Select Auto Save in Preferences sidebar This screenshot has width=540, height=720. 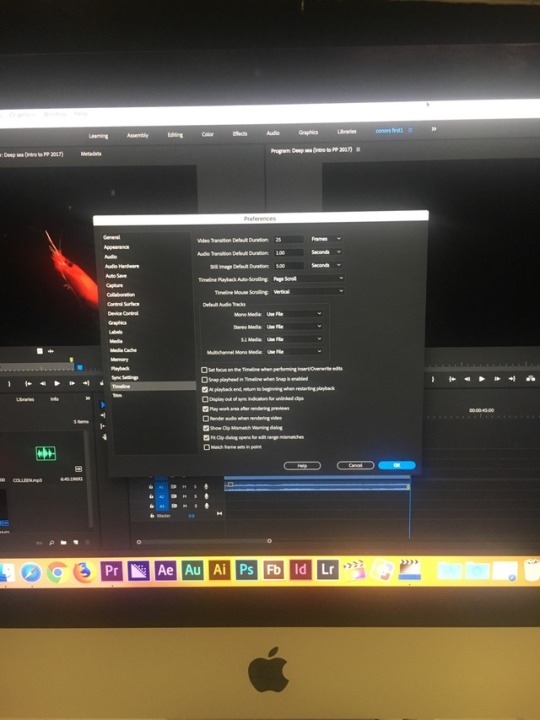pyautogui.click(x=116, y=276)
